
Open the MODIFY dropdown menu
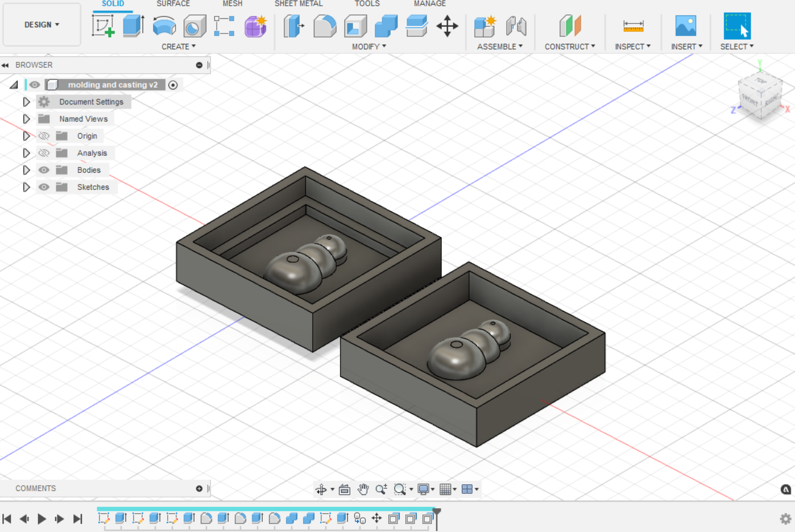pos(369,47)
